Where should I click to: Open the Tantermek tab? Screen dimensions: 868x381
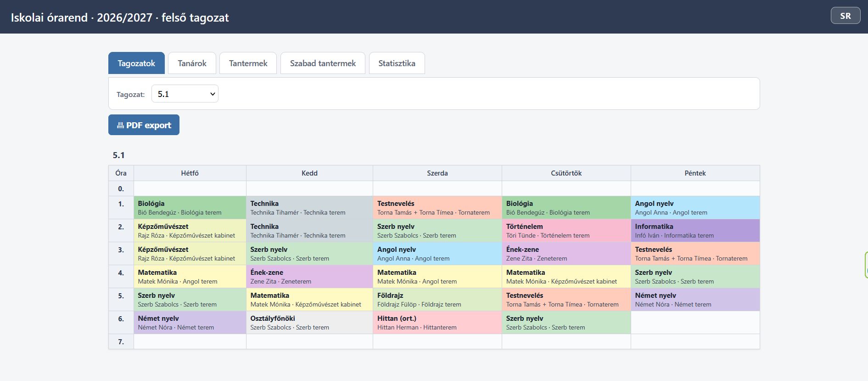point(248,63)
